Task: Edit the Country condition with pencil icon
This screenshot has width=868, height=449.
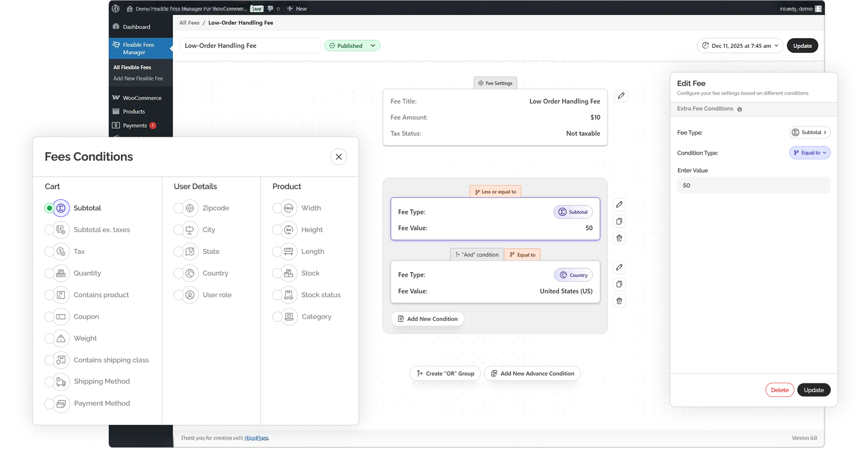Action: pos(619,268)
